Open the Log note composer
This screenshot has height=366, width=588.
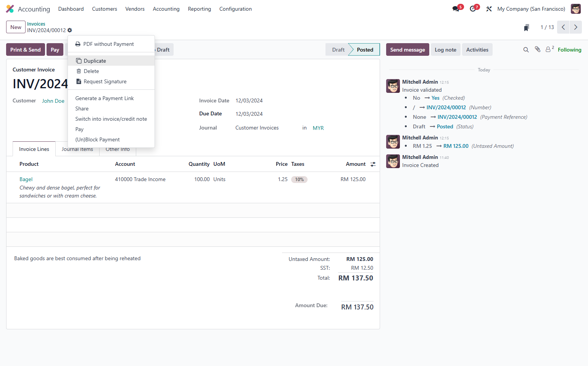click(445, 50)
